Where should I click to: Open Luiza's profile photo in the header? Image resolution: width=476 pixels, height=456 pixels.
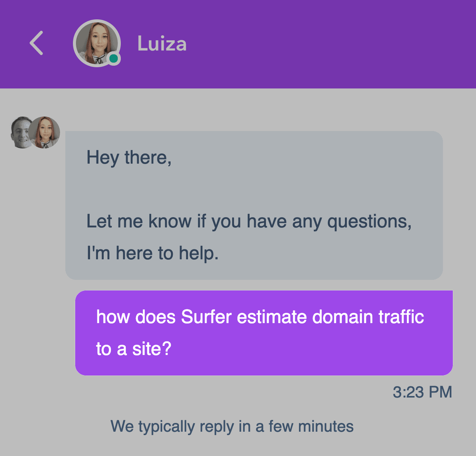[x=97, y=43]
